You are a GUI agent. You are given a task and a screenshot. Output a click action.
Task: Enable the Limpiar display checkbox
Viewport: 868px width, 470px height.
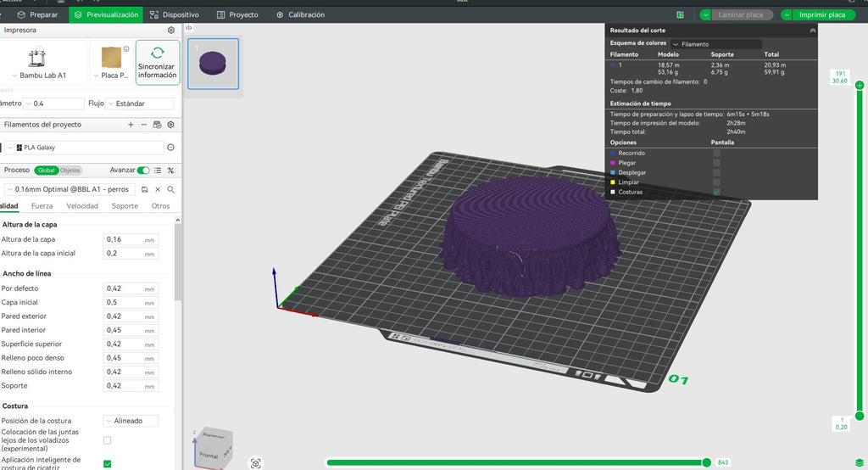pos(716,182)
